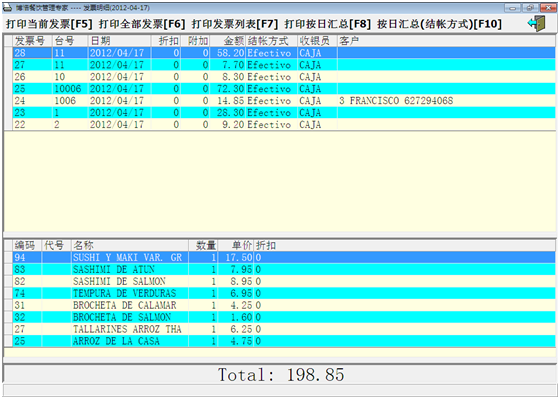This screenshot has height=399, width=560.
Task: Select invoice number 23 row
Action: pyautogui.click(x=284, y=113)
